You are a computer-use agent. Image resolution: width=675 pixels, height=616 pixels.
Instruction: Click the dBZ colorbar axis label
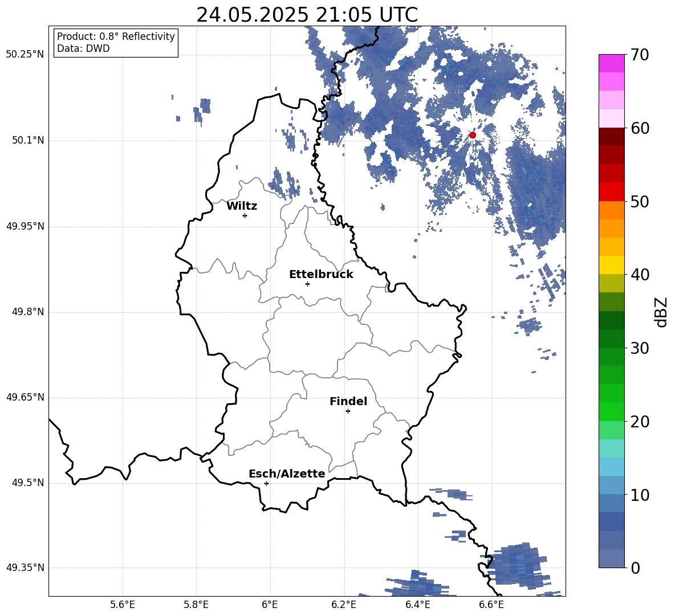pos(661,312)
